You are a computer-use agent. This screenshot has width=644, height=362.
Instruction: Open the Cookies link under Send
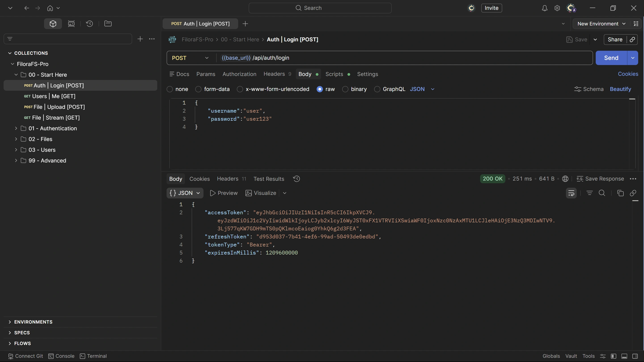pyautogui.click(x=628, y=74)
